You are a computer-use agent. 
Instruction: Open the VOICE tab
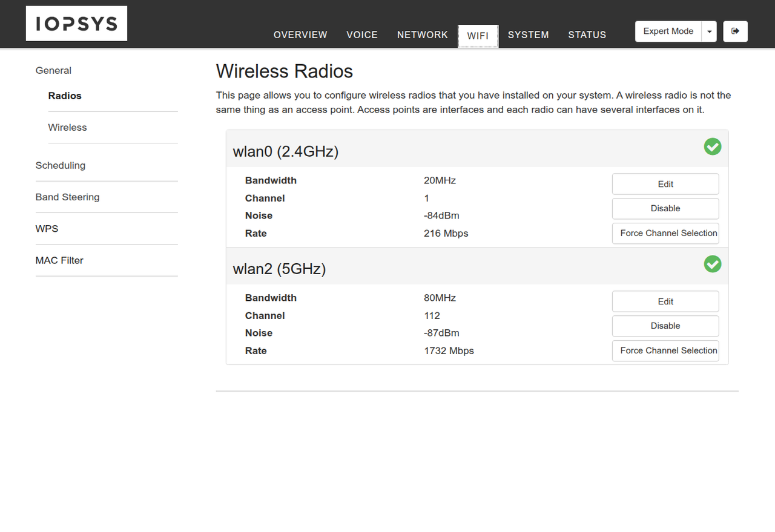click(x=362, y=35)
